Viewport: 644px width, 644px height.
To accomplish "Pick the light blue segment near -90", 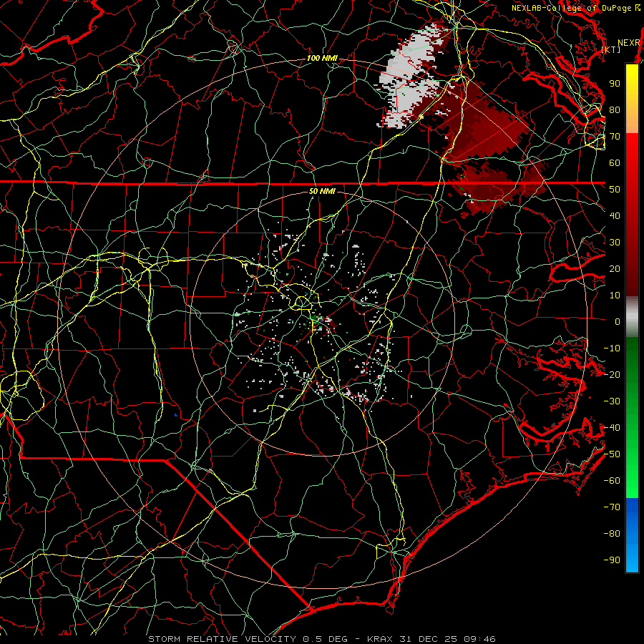I will point(632,560).
